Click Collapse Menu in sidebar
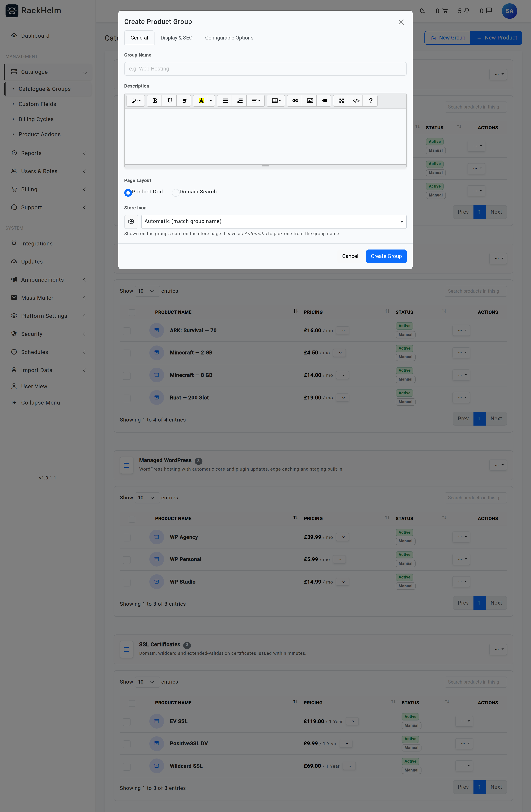This screenshot has height=812, width=531. pyautogui.click(x=40, y=403)
